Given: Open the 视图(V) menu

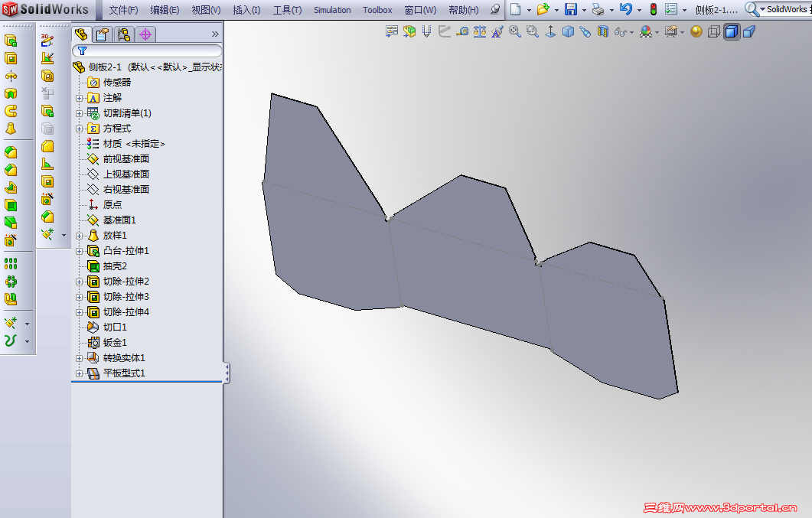Looking at the screenshot, I should point(206,10).
